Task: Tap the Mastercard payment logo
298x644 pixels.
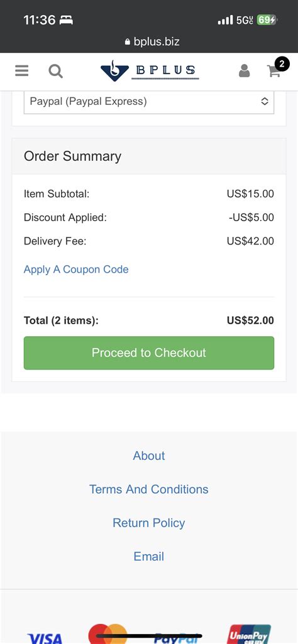Action: click(108, 634)
